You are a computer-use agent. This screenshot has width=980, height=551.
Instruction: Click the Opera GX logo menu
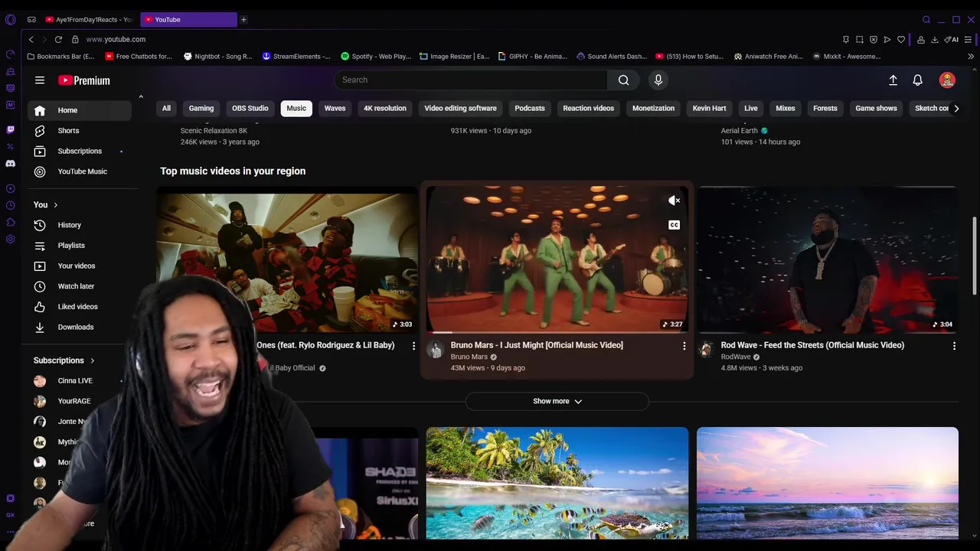10,19
